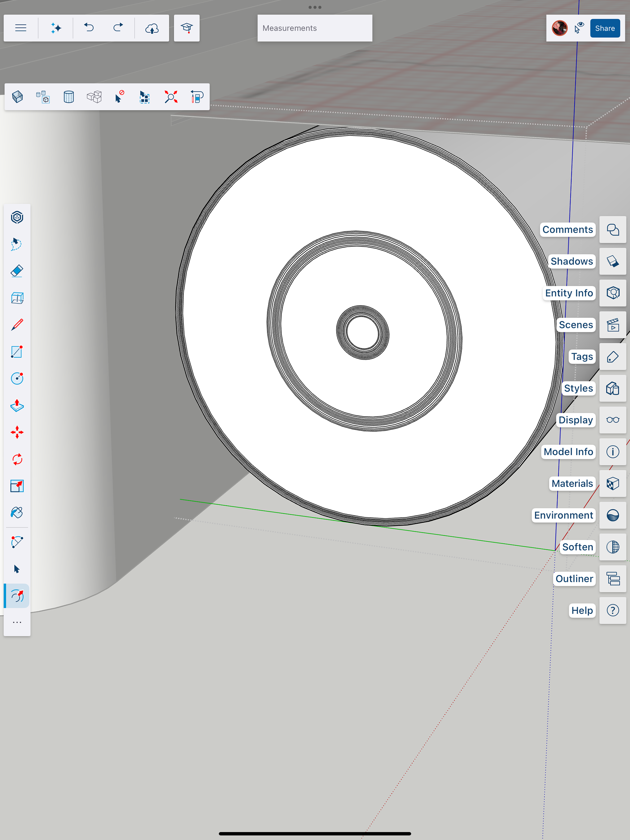Open the Outliner tree panel
The width and height of the screenshot is (630, 840).
click(613, 579)
